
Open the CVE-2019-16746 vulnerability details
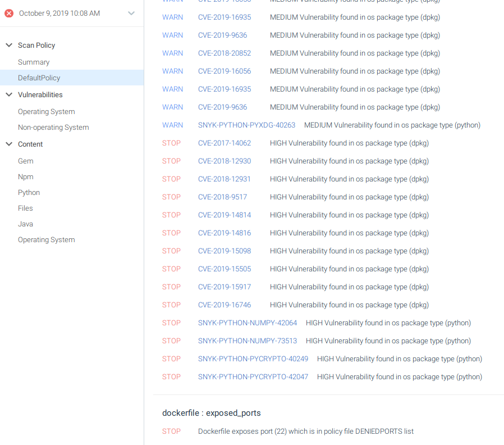(224, 305)
